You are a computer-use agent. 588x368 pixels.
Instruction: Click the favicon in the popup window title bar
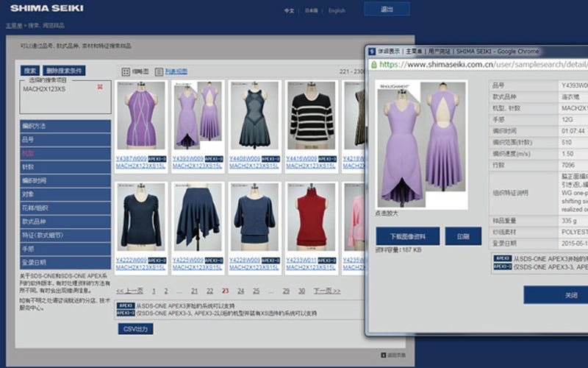pos(372,51)
